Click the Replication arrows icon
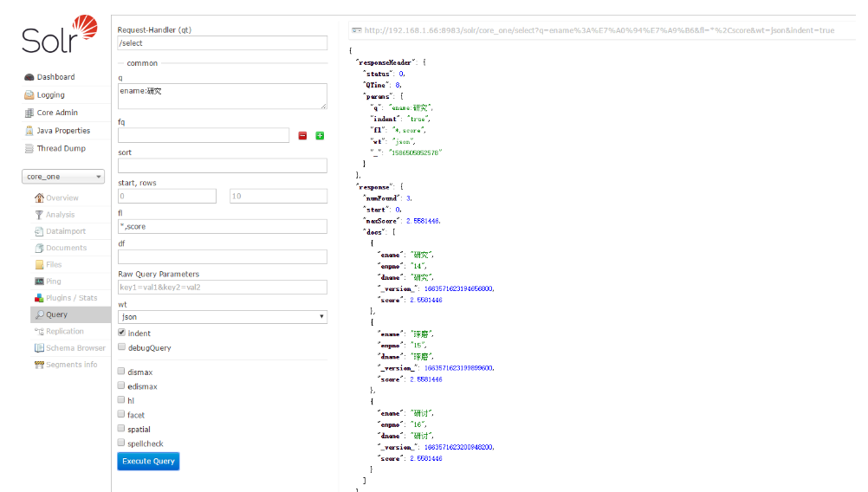Viewport: 868px width, 492px height. 39,331
